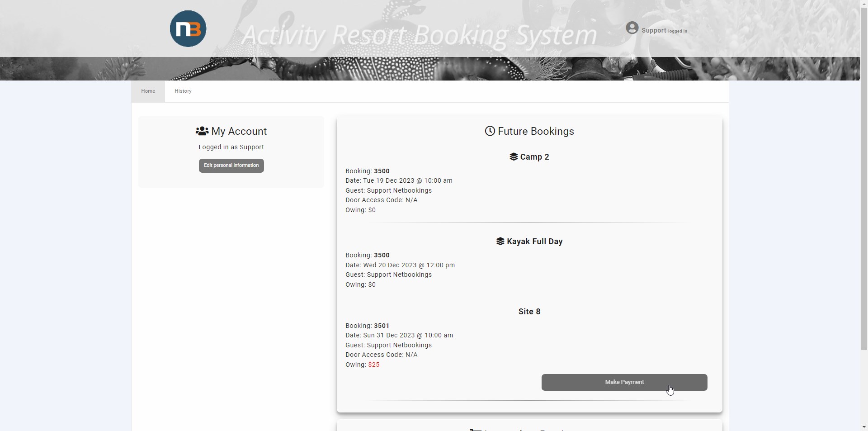Click the Site 8 booking heading
Image resolution: width=868 pixels, height=431 pixels.
529,312
